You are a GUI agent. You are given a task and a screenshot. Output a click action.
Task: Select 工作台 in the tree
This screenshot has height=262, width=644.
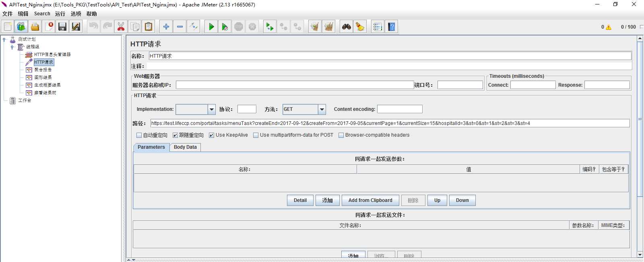click(x=25, y=100)
